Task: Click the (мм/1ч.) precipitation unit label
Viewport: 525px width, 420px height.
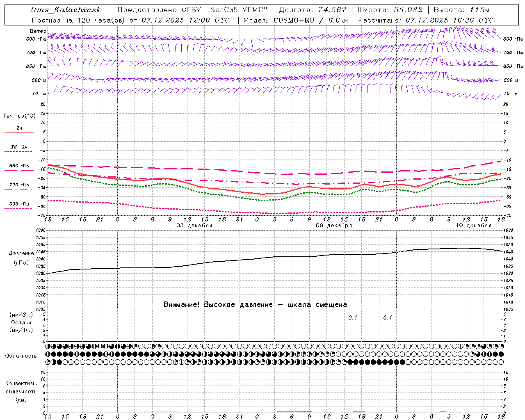Action: [x=21, y=330]
